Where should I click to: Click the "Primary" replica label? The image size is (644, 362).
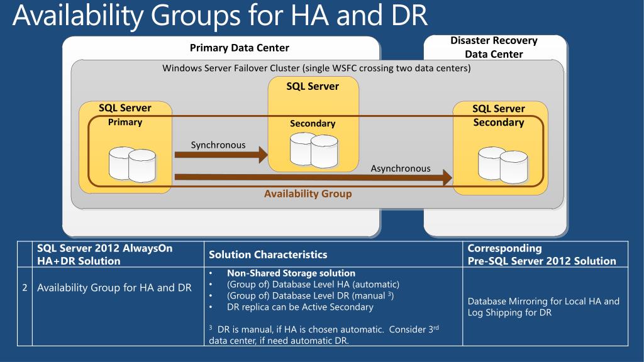(x=125, y=123)
